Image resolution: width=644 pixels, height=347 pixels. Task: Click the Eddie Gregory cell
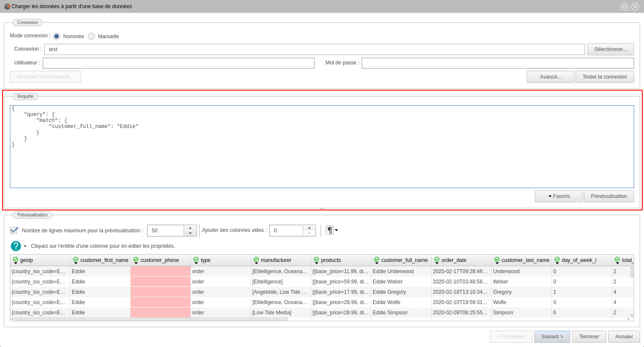coord(402,292)
